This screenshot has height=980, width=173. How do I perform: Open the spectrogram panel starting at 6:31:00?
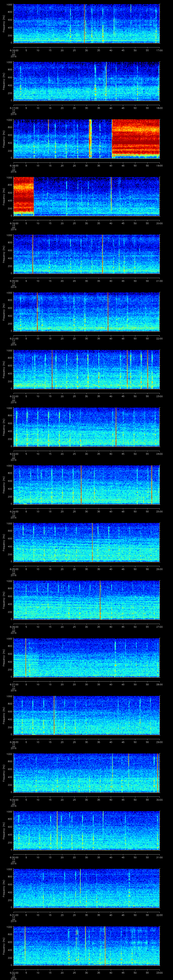(x=86, y=888)
